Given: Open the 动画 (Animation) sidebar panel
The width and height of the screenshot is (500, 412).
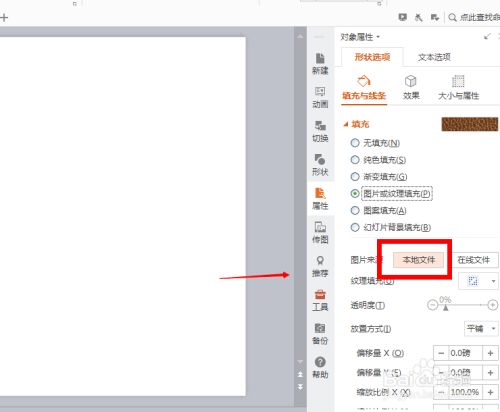Looking at the screenshot, I should (320, 97).
